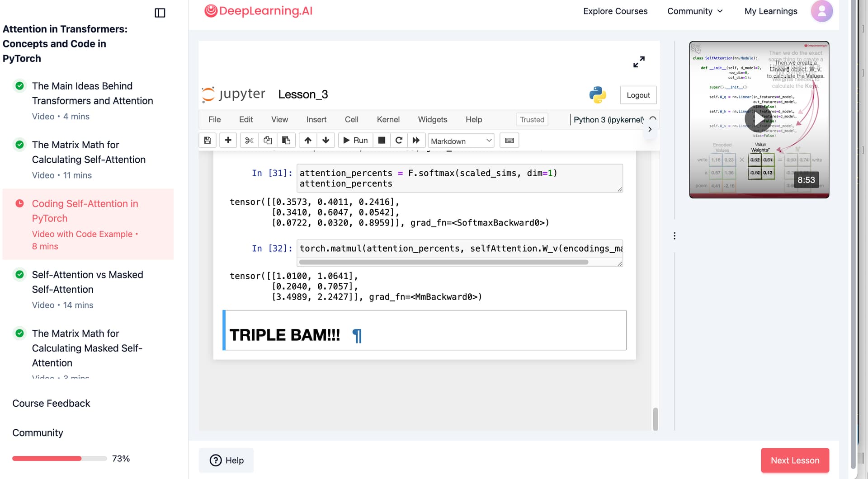
Task: Move the selected cell up
Action: pyautogui.click(x=308, y=140)
